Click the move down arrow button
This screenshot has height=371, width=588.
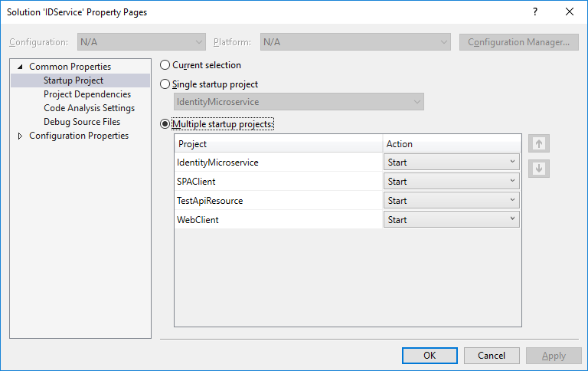coord(539,169)
